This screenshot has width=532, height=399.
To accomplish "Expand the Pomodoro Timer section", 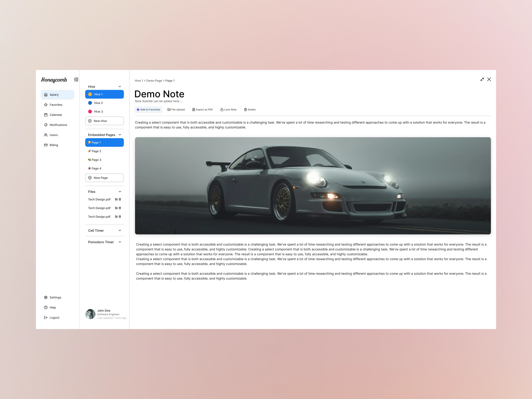I will pos(120,242).
